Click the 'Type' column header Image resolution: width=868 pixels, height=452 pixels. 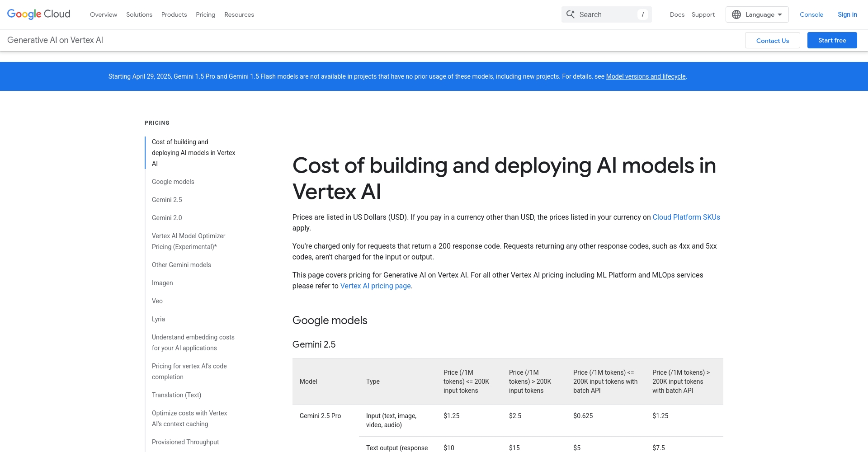point(373,381)
